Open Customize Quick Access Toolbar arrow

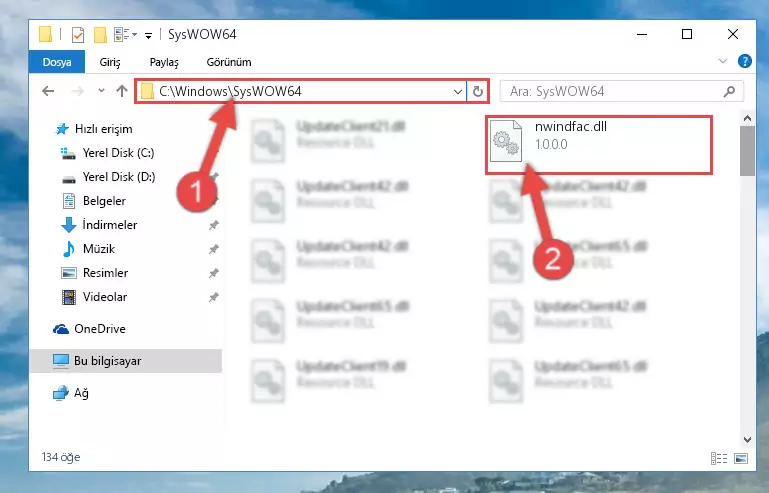coord(148,35)
